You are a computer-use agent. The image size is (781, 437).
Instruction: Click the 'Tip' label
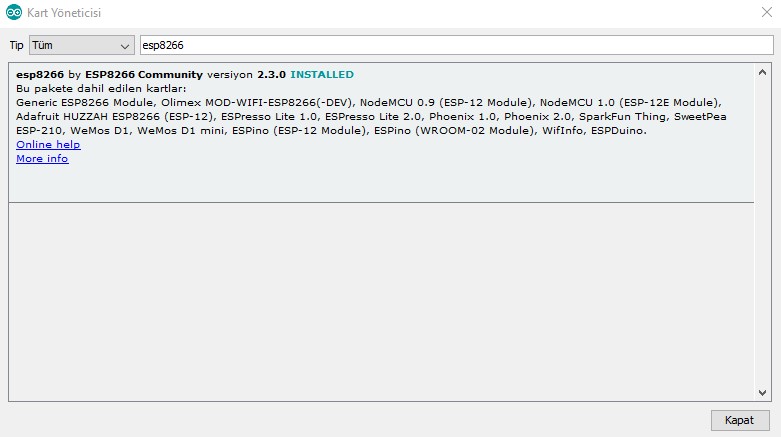tap(16, 45)
